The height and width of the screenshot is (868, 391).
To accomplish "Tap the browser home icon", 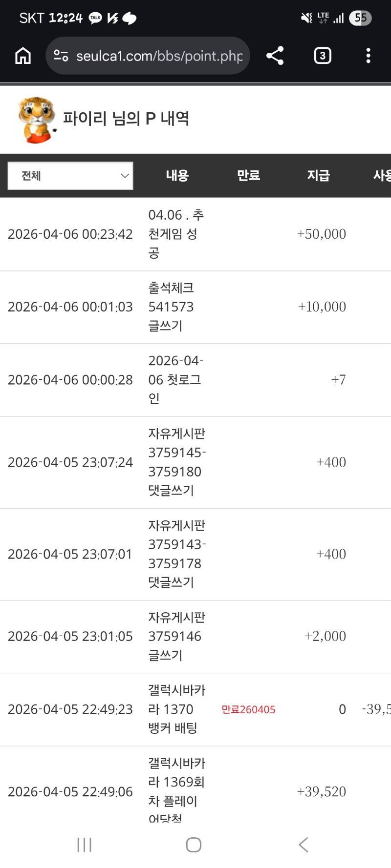I will (23, 56).
